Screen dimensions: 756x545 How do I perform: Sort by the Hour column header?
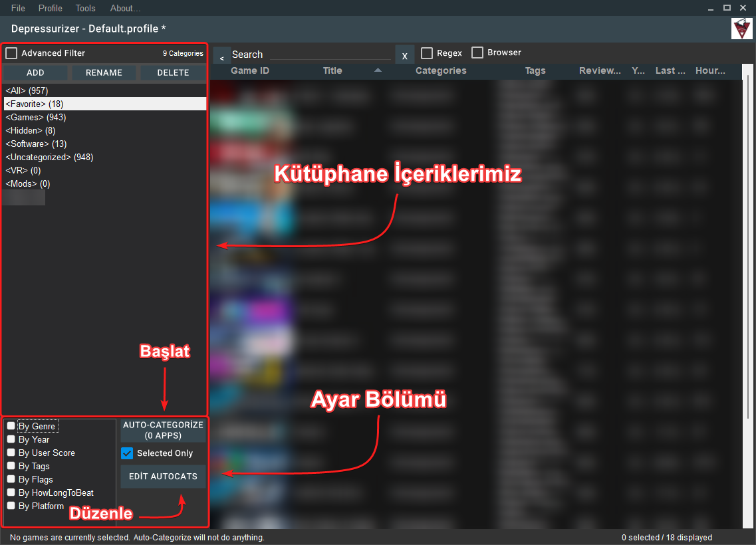pyautogui.click(x=710, y=70)
